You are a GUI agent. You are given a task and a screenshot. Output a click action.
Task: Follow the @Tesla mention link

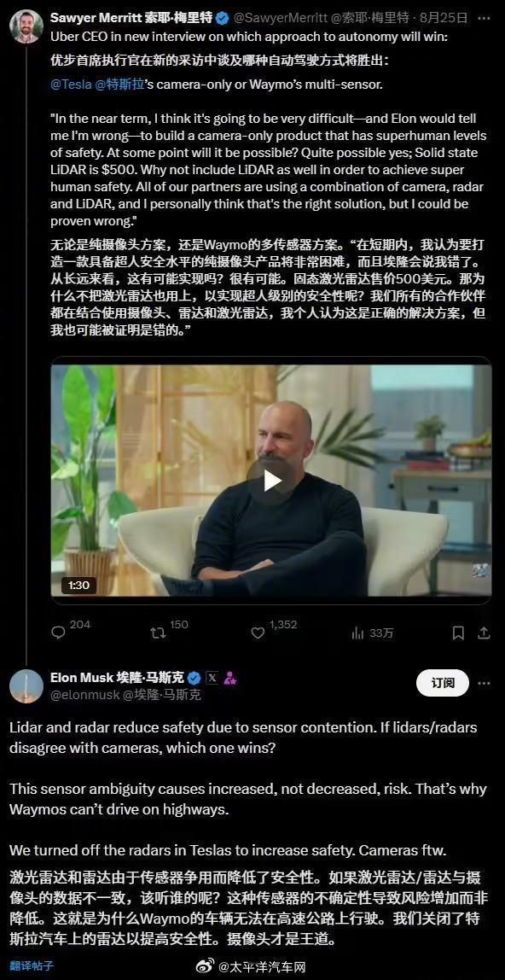click(x=71, y=85)
